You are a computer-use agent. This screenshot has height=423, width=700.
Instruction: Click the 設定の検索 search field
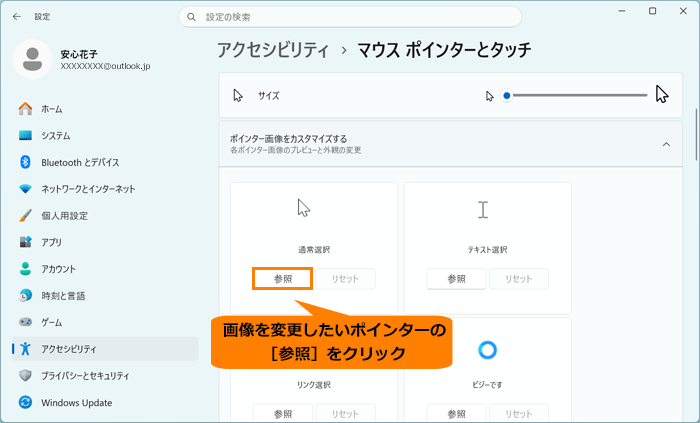[350, 17]
